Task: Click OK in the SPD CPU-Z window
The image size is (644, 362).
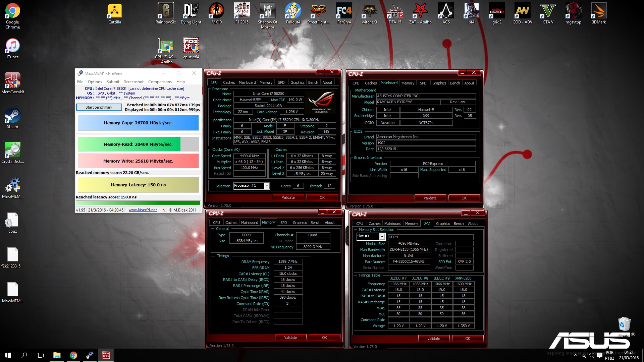Action: click(x=468, y=339)
